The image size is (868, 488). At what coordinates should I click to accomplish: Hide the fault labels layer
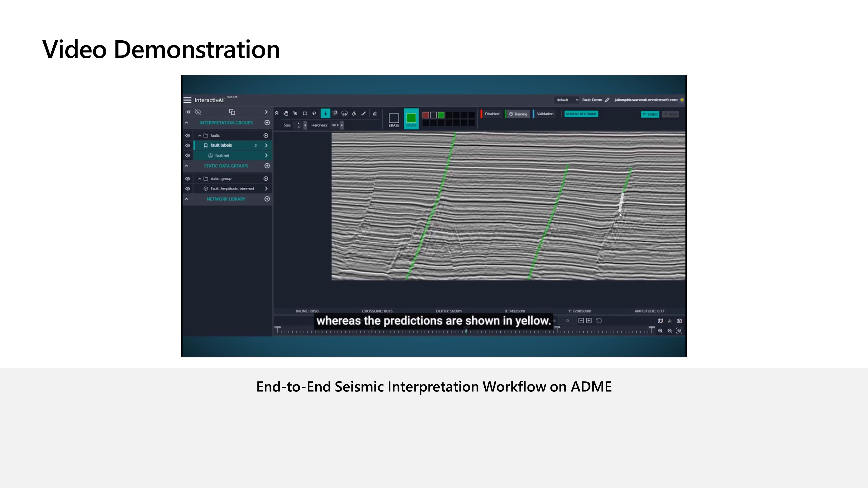[188, 146]
